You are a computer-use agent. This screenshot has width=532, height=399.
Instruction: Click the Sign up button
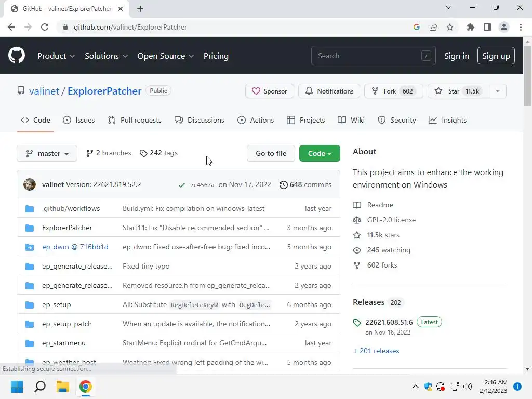pos(496,56)
